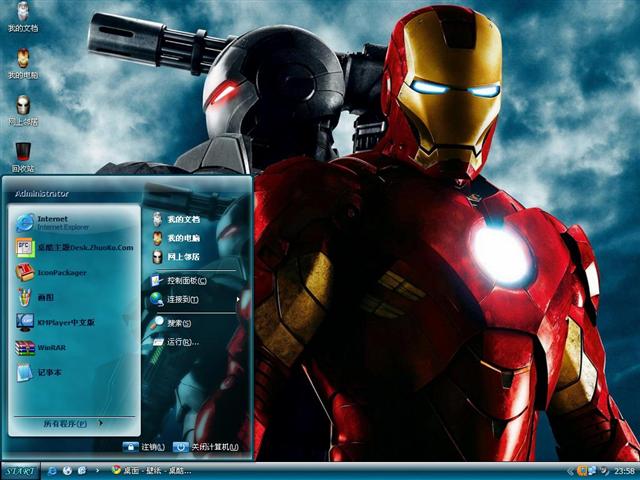Open the 我的电脑 Iron Man desktop icon
Screen dimensions: 640x480
[x=23, y=64]
